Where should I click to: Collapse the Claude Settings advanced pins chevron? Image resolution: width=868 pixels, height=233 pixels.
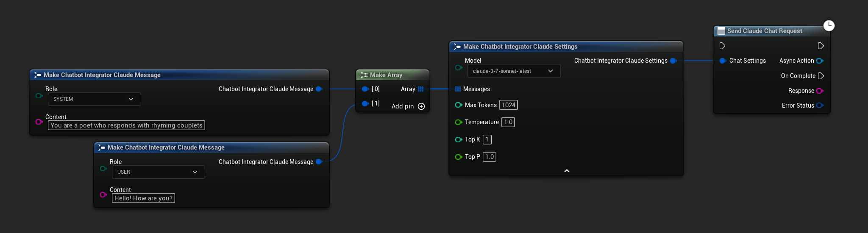pos(567,171)
